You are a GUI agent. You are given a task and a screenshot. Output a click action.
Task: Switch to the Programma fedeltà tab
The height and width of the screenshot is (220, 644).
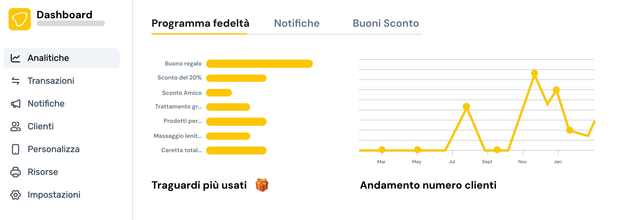pos(200,23)
